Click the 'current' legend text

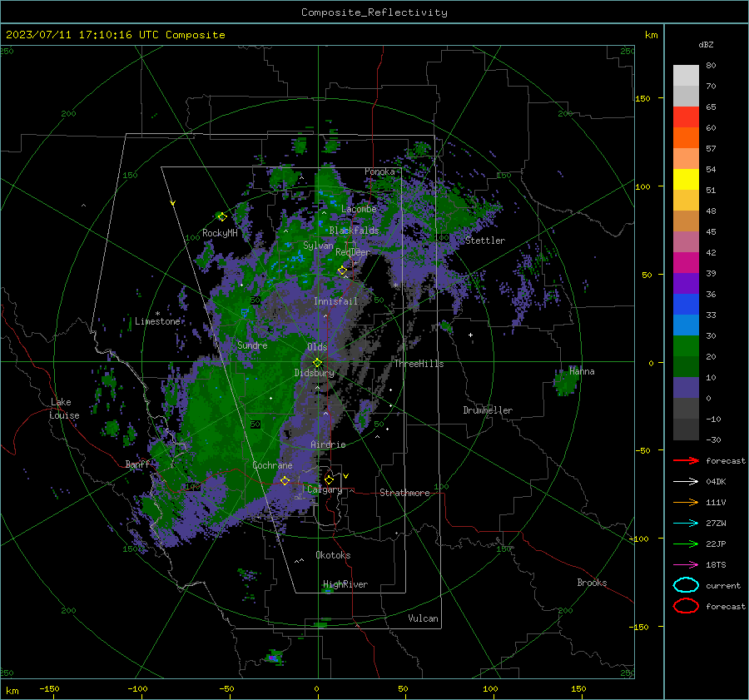[723, 585]
